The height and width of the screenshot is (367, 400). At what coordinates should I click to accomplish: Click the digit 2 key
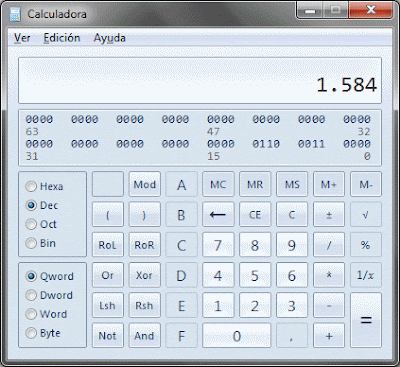[255, 305]
